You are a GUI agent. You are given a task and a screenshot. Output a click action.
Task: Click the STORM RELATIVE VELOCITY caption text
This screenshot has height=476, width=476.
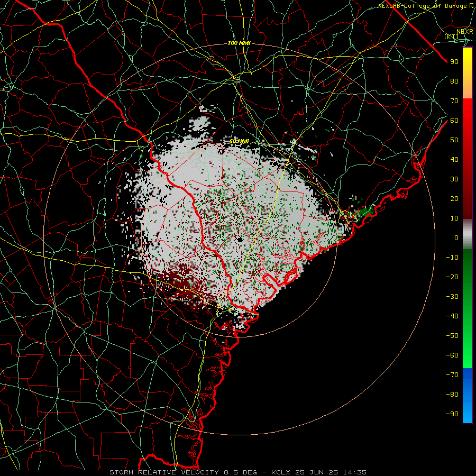pos(164,472)
